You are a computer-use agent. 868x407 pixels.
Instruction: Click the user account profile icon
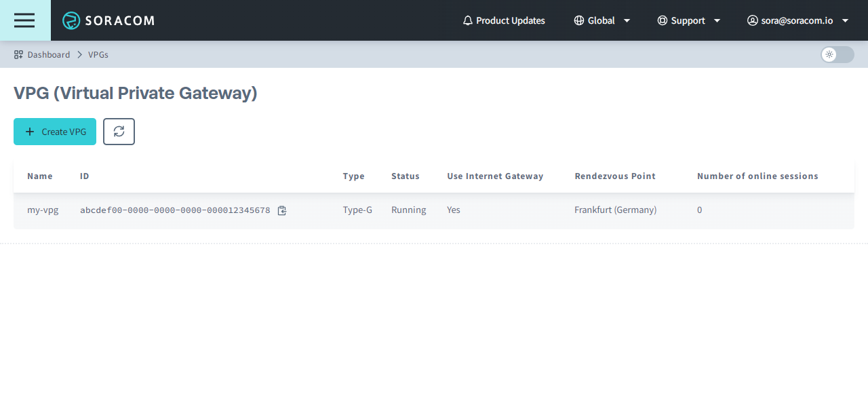(752, 20)
